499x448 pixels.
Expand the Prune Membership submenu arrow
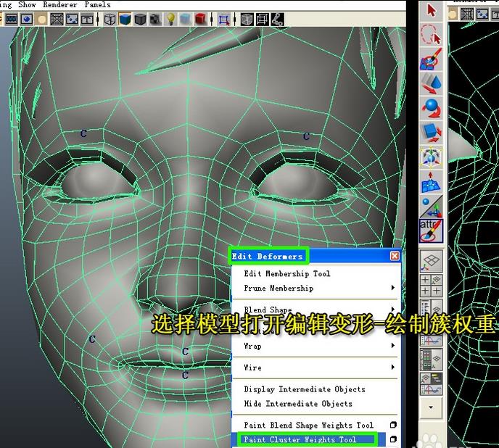pos(393,289)
